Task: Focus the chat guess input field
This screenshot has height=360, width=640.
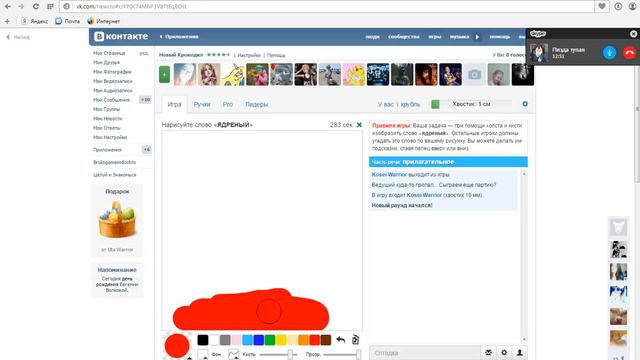Action: click(x=425, y=353)
